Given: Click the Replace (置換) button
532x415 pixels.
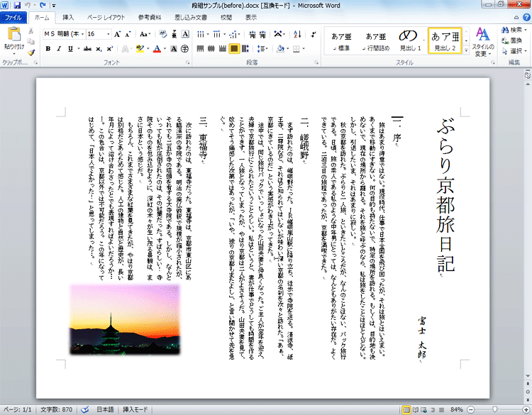Looking at the screenshot, I should tap(512, 40).
